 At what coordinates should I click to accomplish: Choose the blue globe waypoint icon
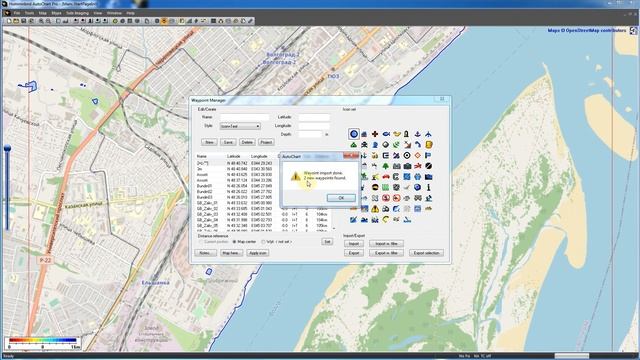pos(418,187)
